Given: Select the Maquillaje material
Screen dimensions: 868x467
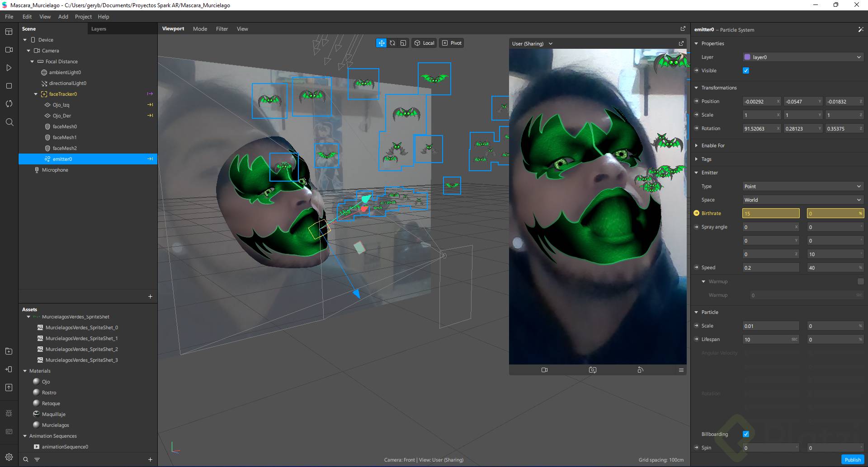Looking at the screenshot, I should (54, 414).
